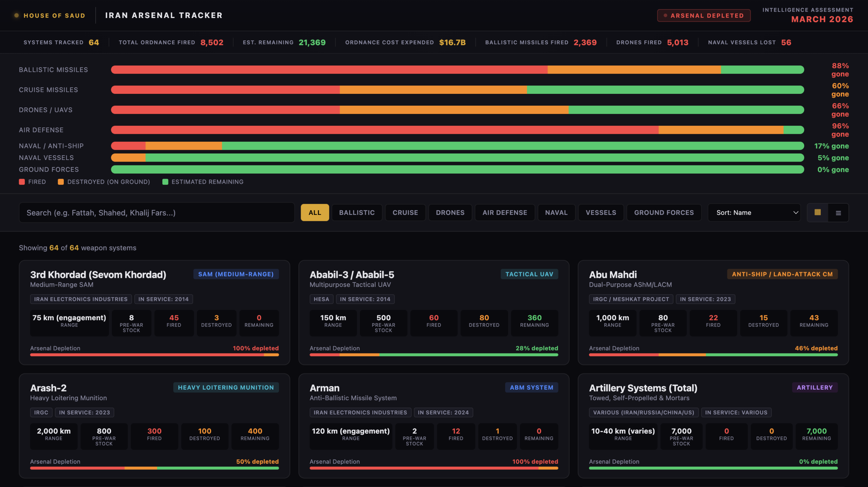Screen dimensions: 868x487
Task: Click the sort dropdown chevron arrow
Action: [795, 213]
